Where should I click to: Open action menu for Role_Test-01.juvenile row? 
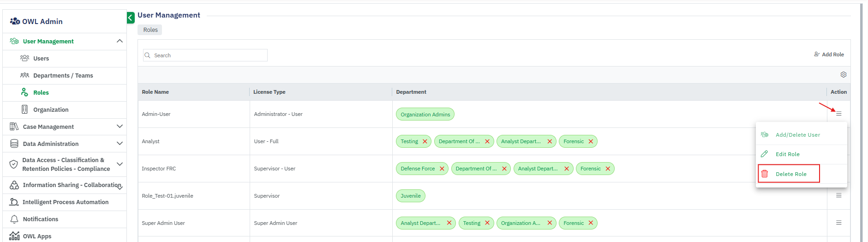838,196
